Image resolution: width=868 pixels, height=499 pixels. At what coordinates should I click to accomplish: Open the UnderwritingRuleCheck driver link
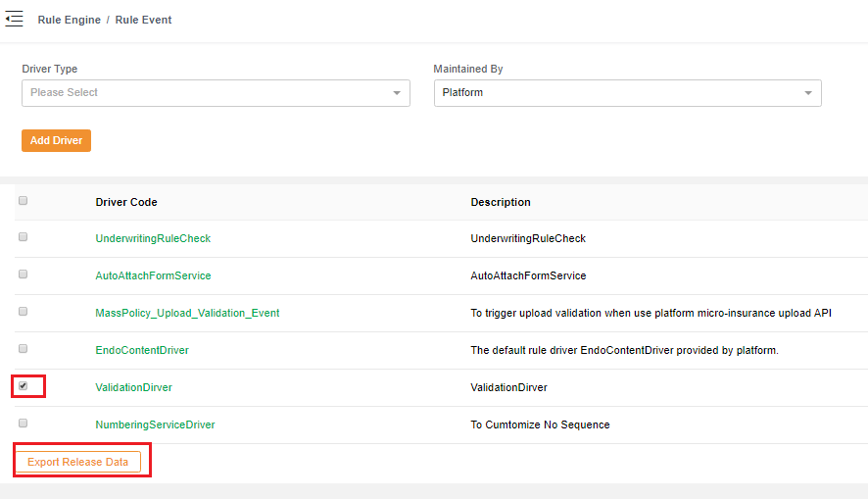[x=153, y=238]
